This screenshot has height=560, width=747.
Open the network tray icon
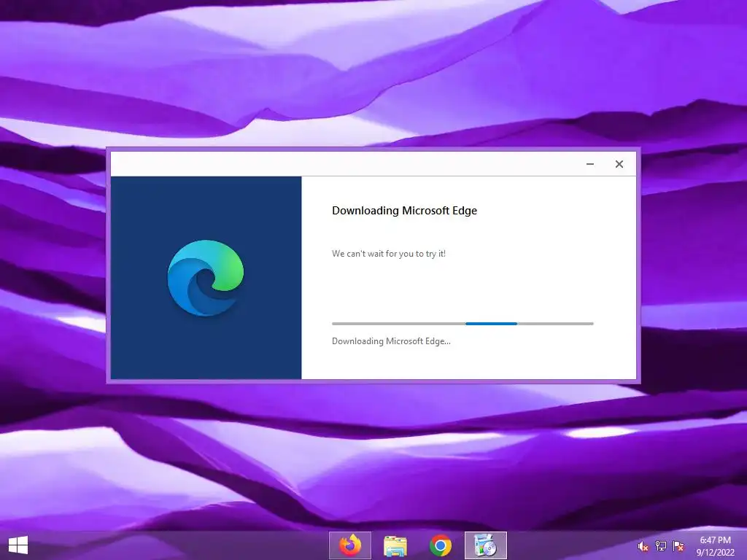click(661, 546)
